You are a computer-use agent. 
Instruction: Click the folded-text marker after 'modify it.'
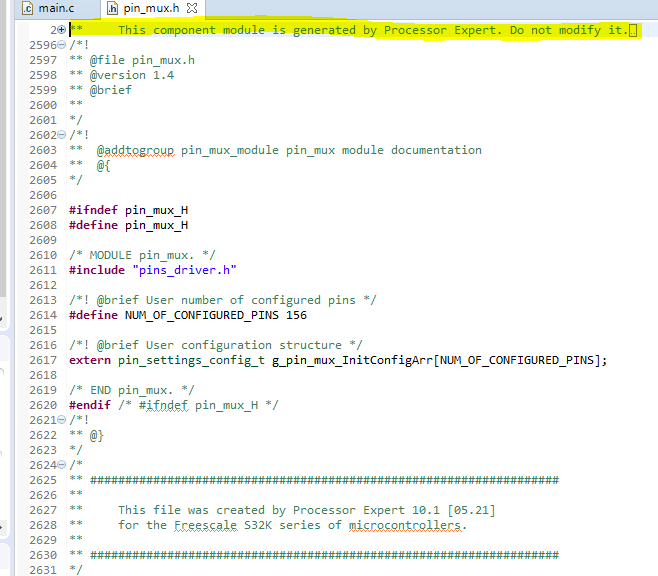point(633,31)
